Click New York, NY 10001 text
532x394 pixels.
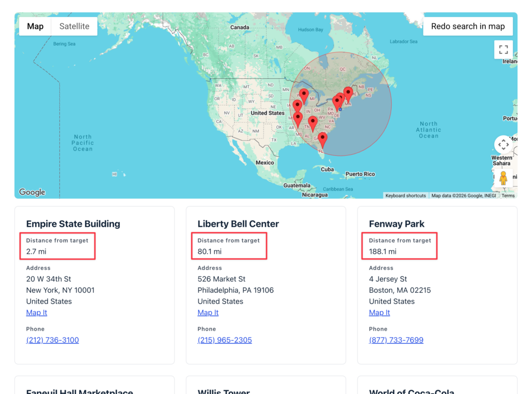point(60,290)
